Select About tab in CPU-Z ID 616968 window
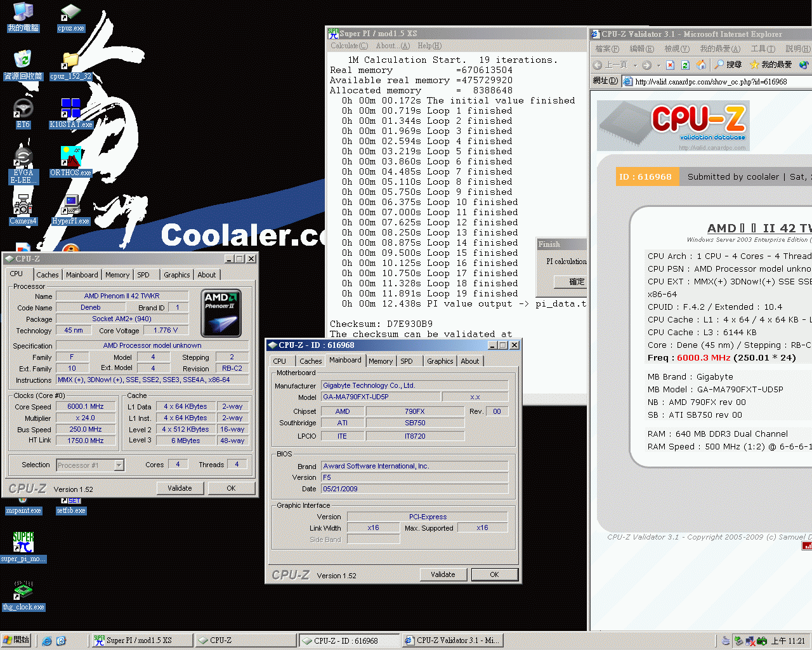The height and width of the screenshot is (650, 812). pos(470,361)
